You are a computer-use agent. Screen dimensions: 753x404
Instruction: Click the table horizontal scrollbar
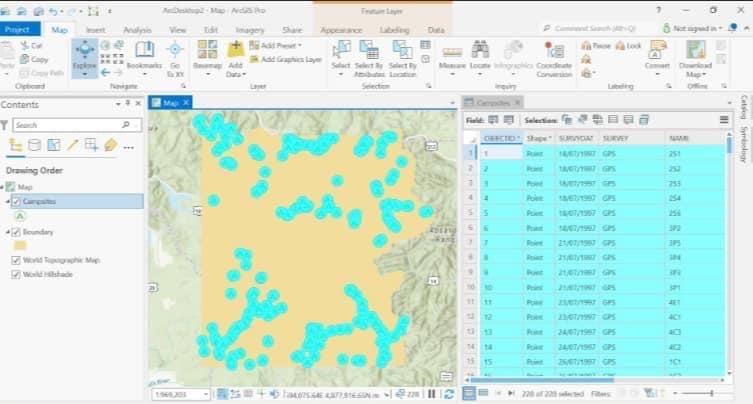coord(541,380)
